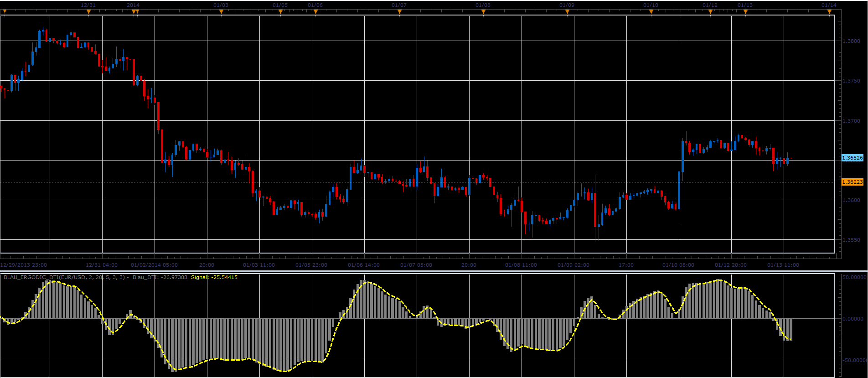Select the 01/06 date marker triangle
This screenshot has height=378, width=868.
click(x=315, y=12)
